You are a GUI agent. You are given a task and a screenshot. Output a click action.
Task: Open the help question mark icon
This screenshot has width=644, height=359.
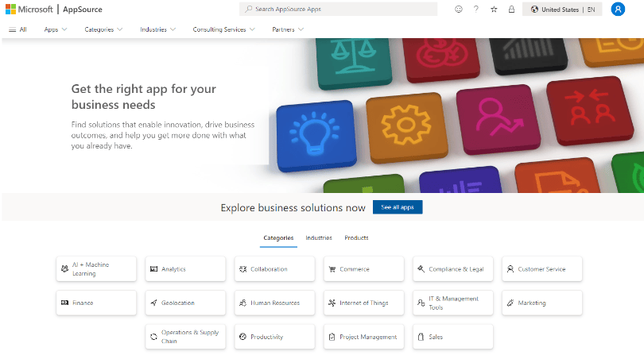476,10
